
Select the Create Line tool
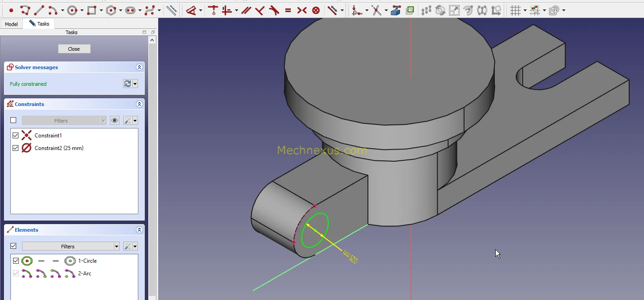pyautogui.click(x=39, y=10)
